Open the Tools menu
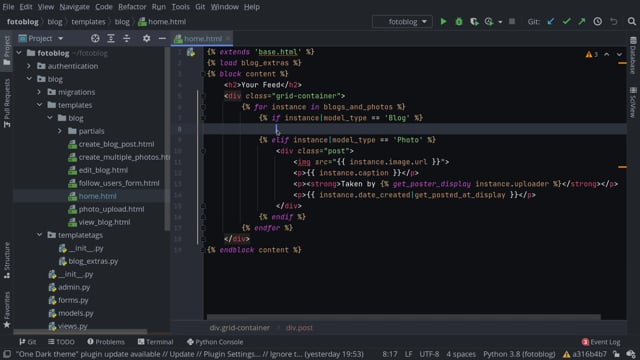The image size is (640, 360). tap(180, 7)
